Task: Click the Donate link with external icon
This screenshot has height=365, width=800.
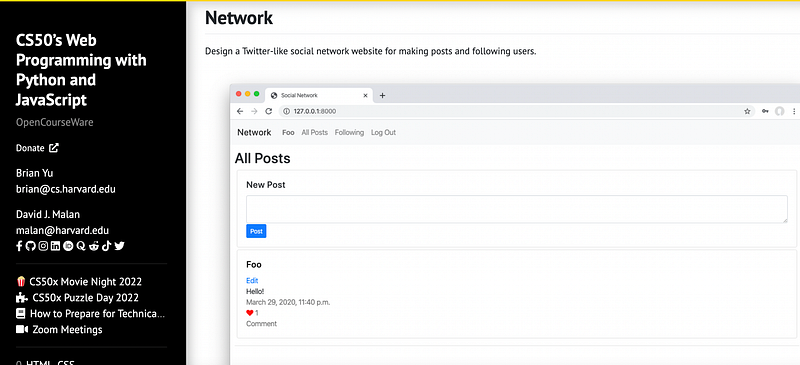Action: pos(37,148)
